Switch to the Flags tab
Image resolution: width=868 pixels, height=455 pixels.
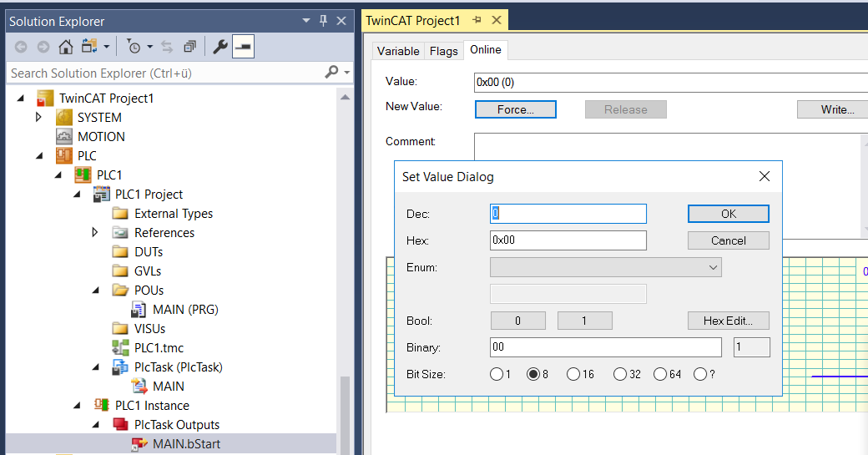(444, 51)
